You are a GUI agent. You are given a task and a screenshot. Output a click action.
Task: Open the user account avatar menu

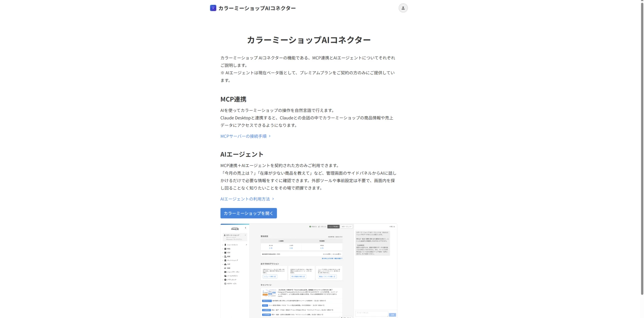click(403, 8)
